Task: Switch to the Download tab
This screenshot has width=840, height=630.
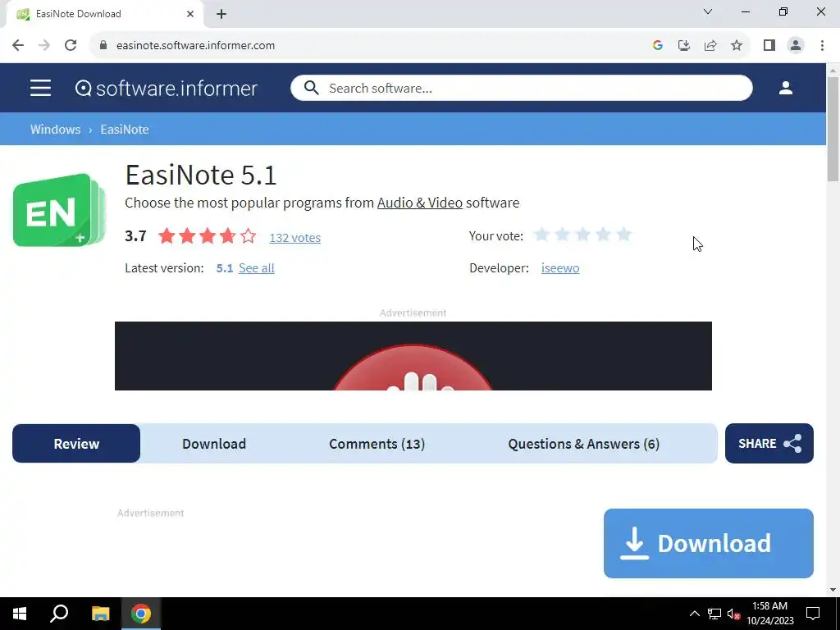Action: 214,444
